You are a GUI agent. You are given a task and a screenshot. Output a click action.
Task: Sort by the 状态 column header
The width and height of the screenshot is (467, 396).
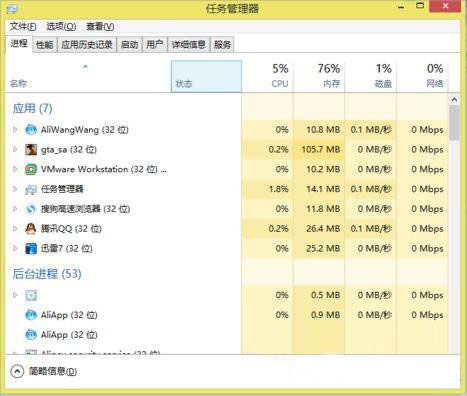[x=206, y=76]
